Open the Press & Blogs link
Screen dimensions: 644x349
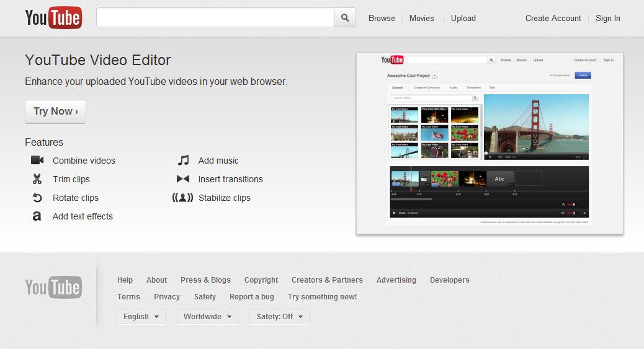point(205,280)
